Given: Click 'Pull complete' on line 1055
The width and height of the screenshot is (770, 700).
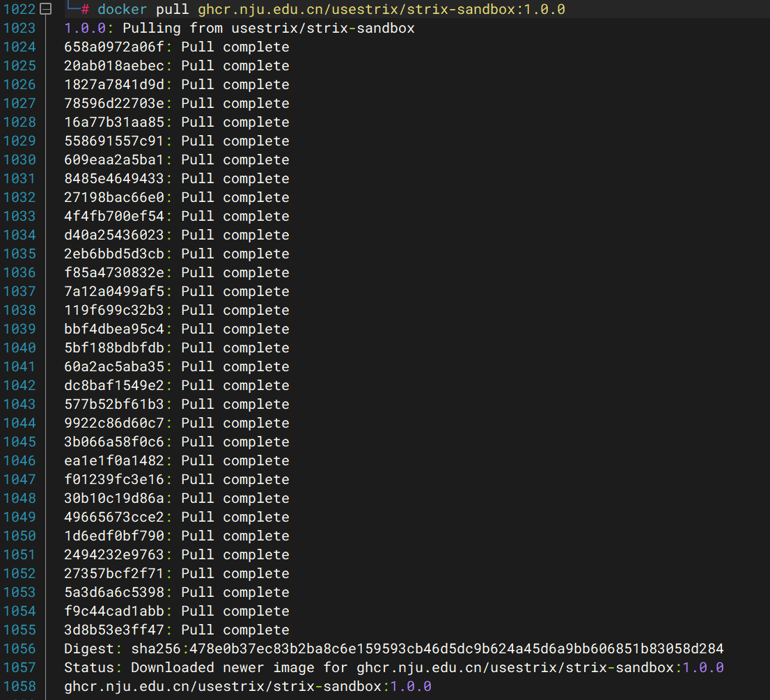Looking at the screenshot, I should click(235, 630).
